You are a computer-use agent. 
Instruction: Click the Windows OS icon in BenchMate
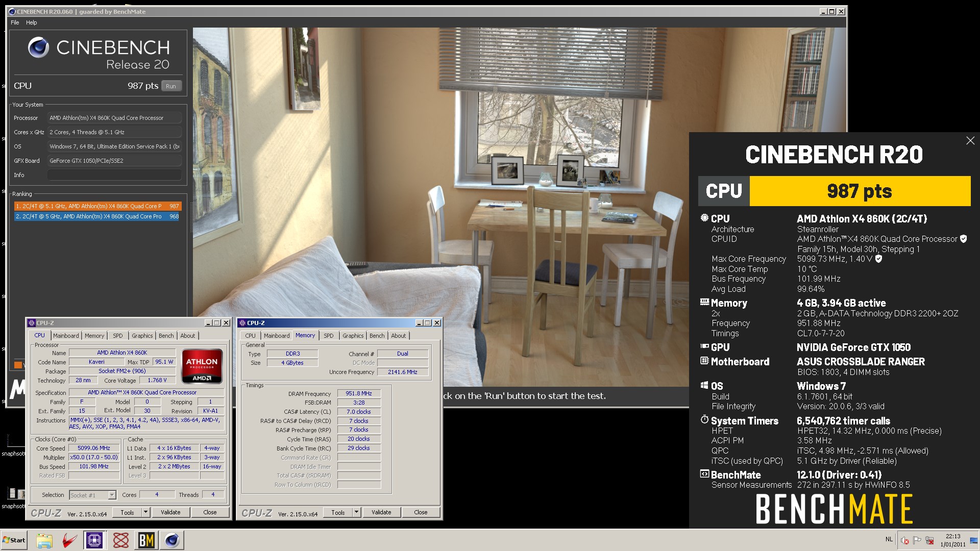(704, 385)
